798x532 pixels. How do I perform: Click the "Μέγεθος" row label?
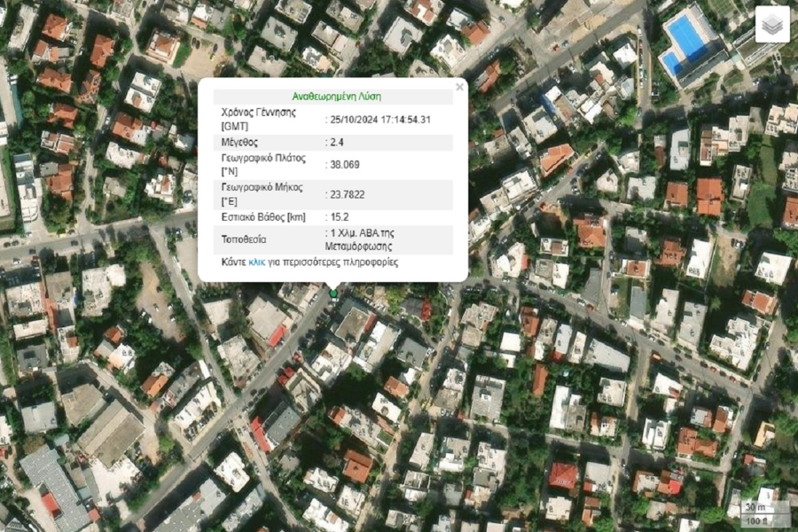tap(239, 142)
